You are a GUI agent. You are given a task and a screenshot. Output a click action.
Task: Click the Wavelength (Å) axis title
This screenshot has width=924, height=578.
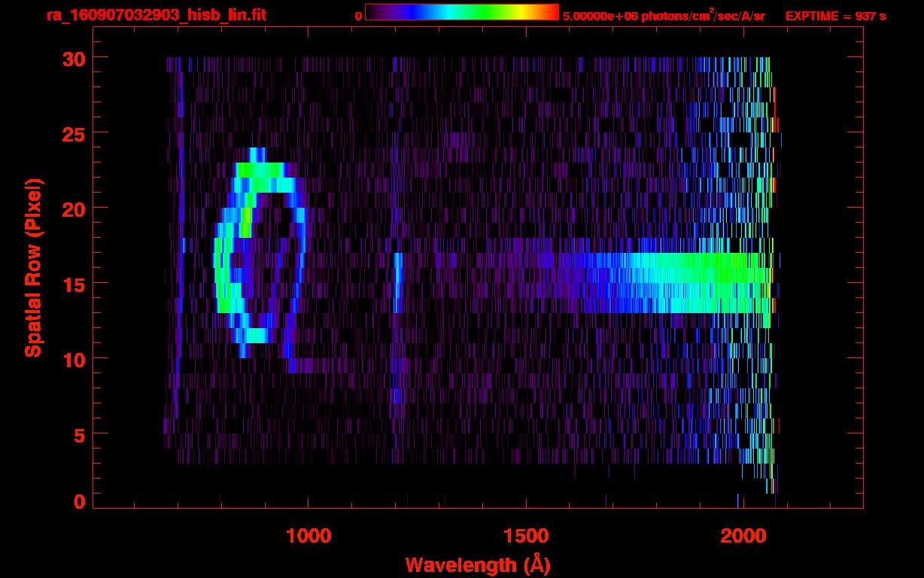click(477, 564)
